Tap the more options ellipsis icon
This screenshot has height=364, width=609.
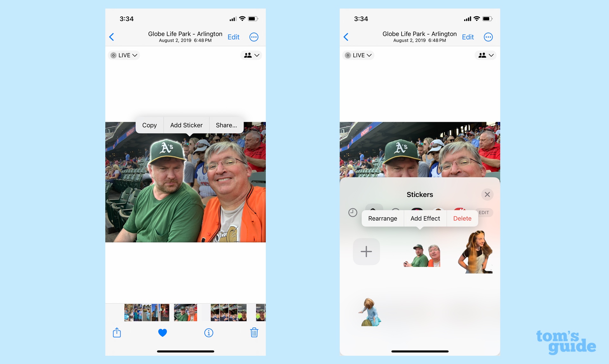254,37
